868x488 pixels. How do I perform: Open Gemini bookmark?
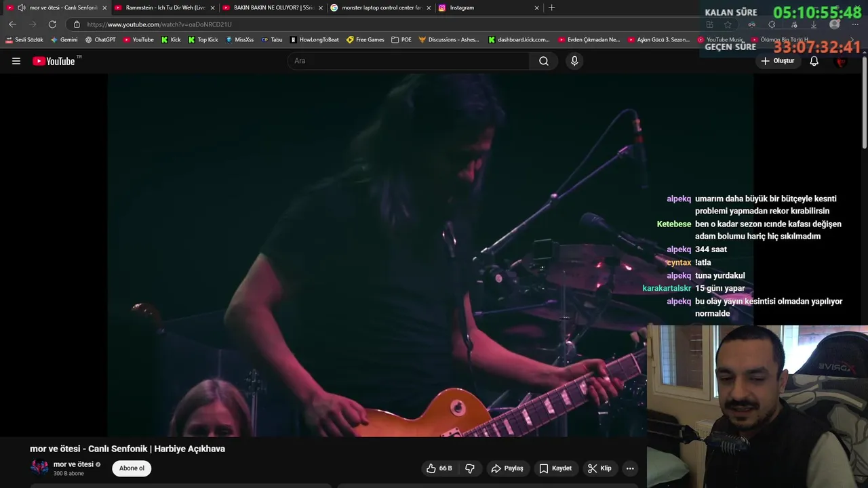64,40
